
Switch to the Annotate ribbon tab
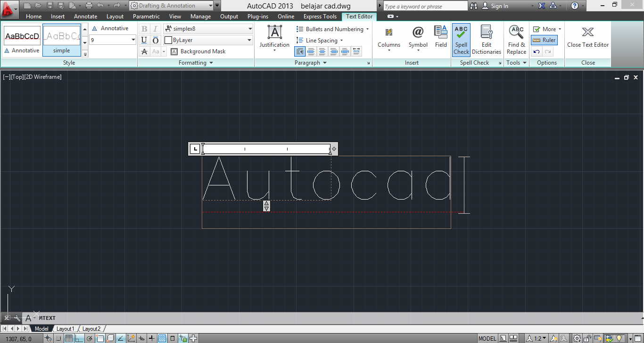click(86, 17)
